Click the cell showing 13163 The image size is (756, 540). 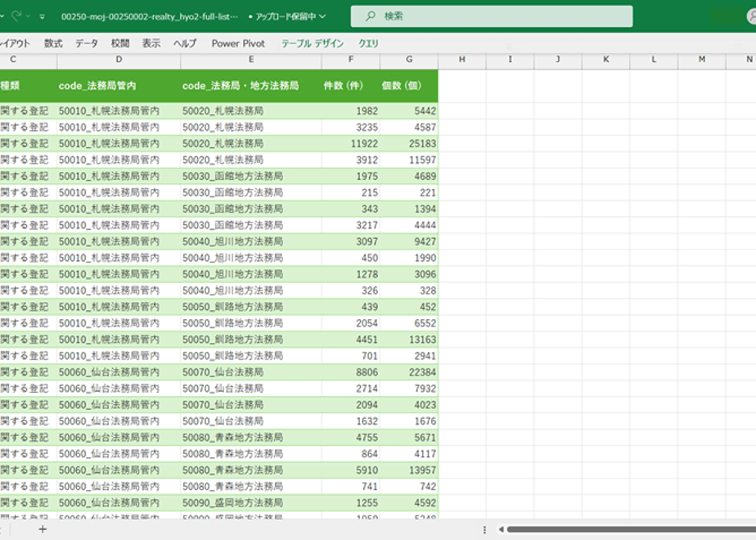pos(409,340)
